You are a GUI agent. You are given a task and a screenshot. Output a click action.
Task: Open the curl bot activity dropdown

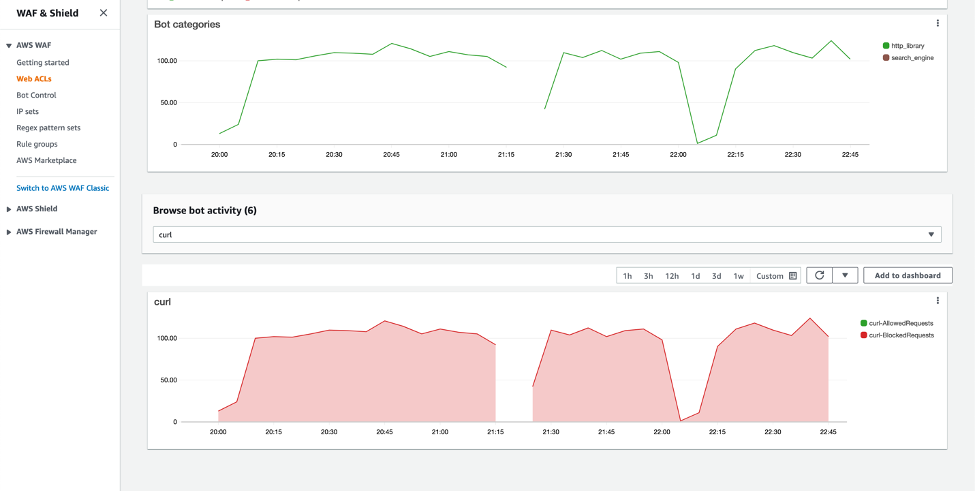tap(547, 234)
